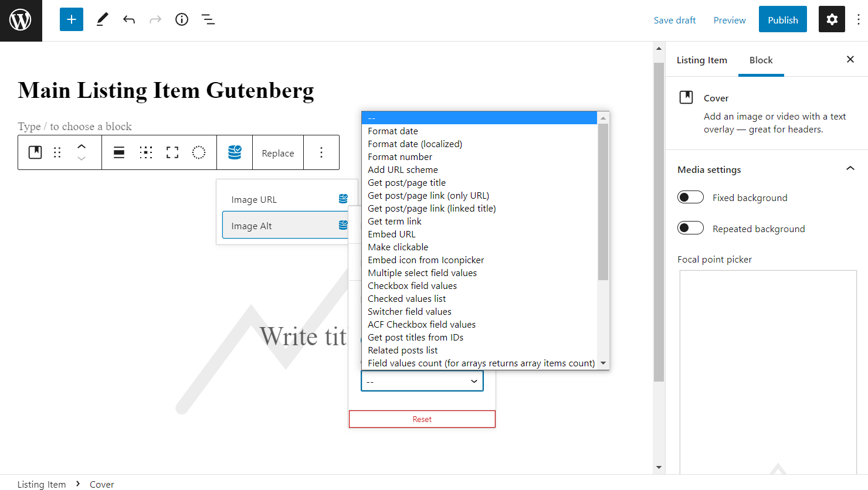Open the document Details info icon
Screen dimensions: 868x490
pos(182,20)
